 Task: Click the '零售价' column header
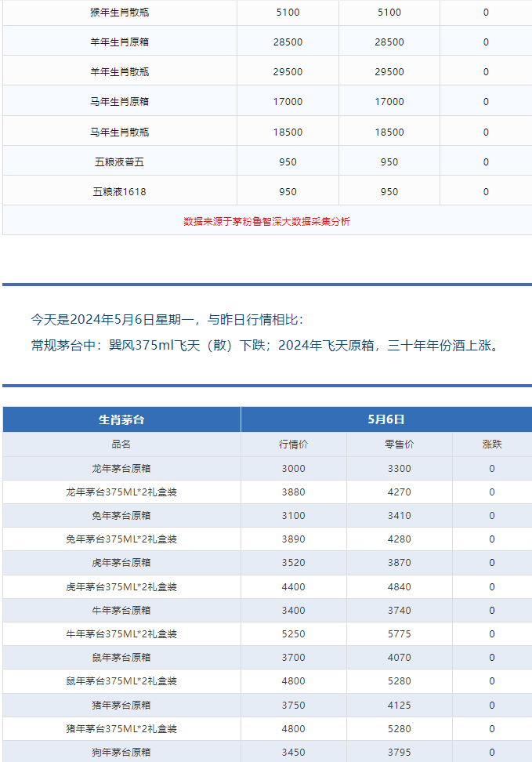tap(400, 444)
